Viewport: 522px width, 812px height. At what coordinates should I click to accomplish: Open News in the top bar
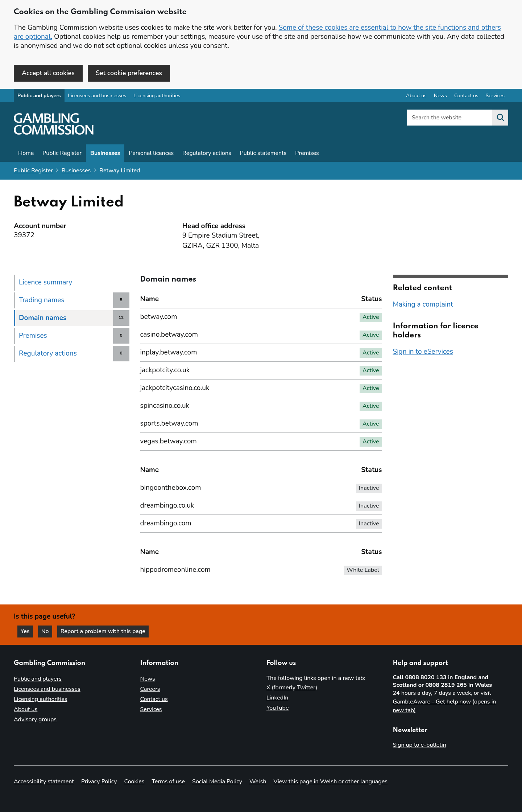(x=440, y=96)
